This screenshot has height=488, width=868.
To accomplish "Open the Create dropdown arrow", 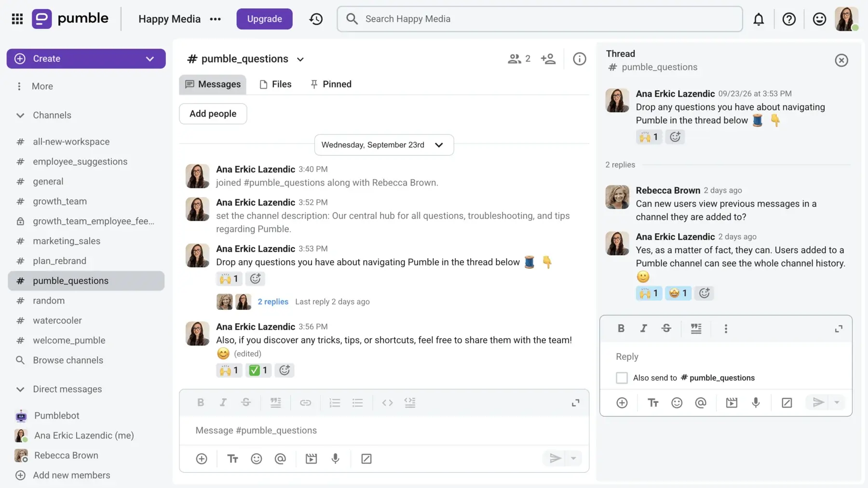I will (x=150, y=59).
